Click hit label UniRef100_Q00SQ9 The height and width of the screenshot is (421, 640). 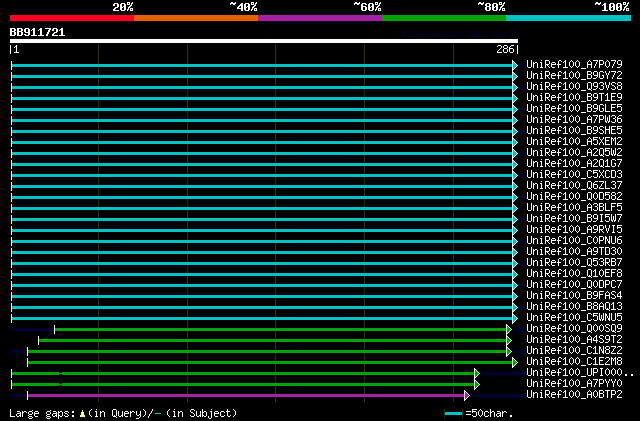coord(574,329)
